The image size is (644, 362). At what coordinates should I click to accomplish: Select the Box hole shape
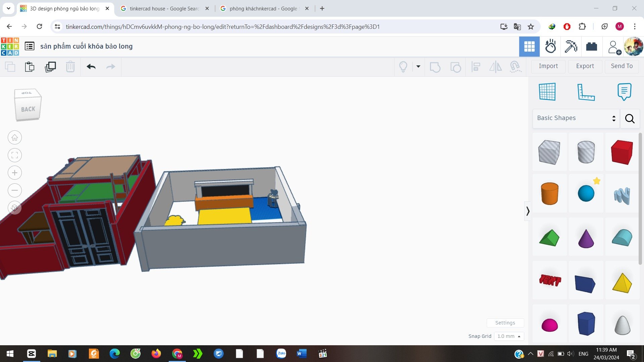[549, 152]
